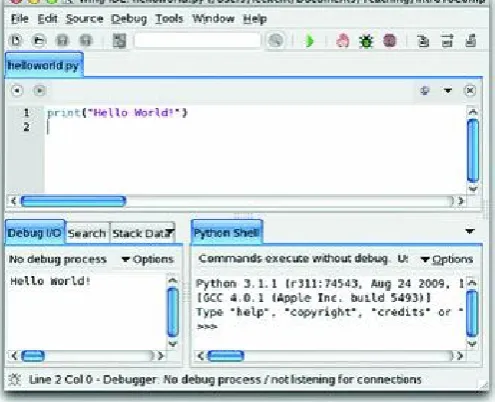Click the Debug I/O vertical scrollbar thumb

pyautogui.click(x=173, y=312)
